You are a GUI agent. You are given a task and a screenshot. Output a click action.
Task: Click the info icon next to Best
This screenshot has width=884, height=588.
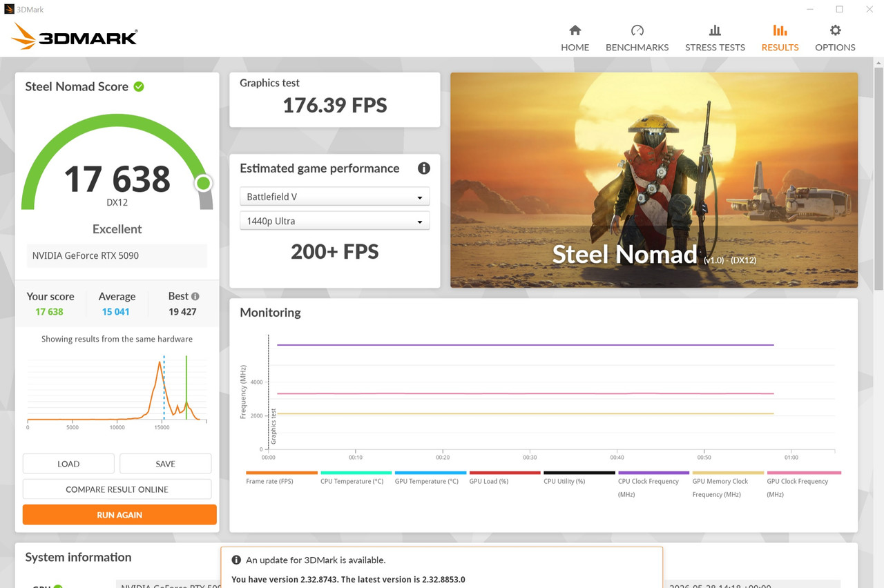195,296
